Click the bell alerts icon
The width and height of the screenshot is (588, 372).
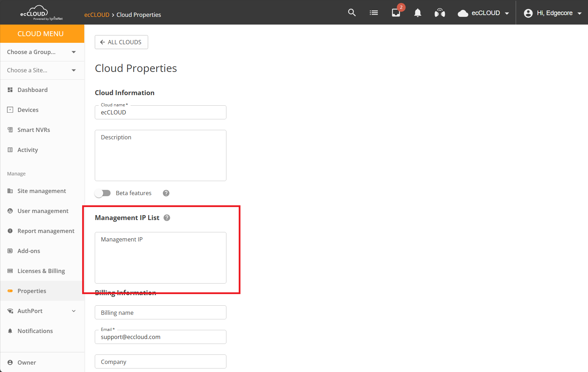click(417, 13)
